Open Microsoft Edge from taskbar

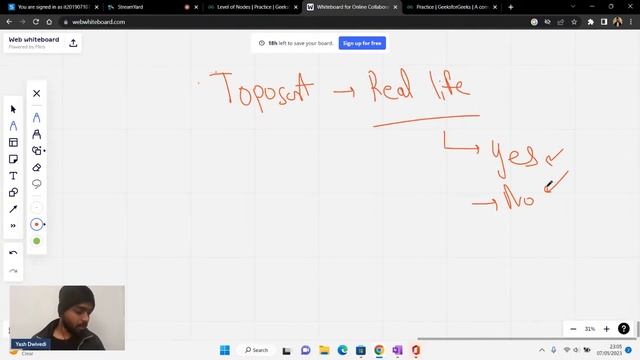342,350
